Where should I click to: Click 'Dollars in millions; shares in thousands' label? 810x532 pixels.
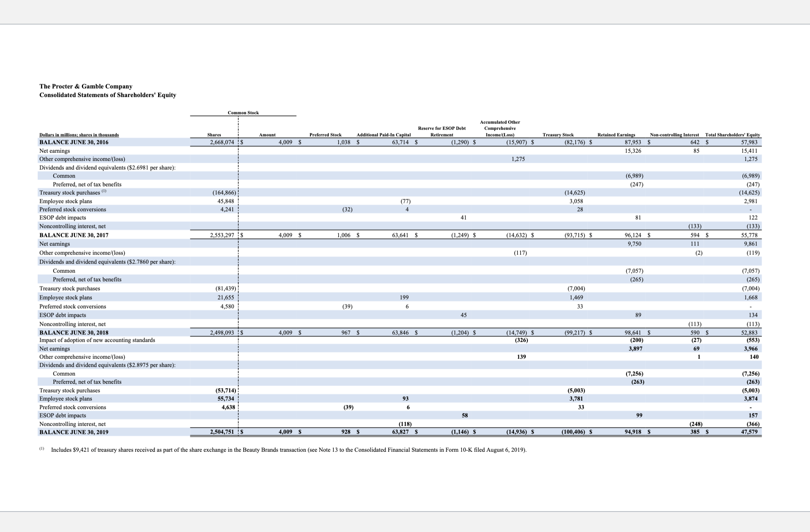79,135
